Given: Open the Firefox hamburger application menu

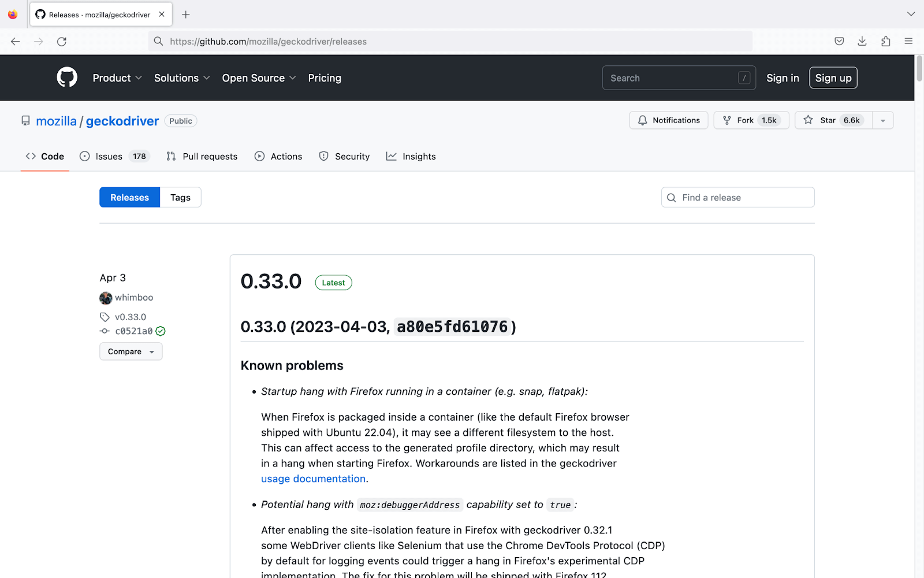Looking at the screenshot, I should pyautogui.click(x=908, y=41).
